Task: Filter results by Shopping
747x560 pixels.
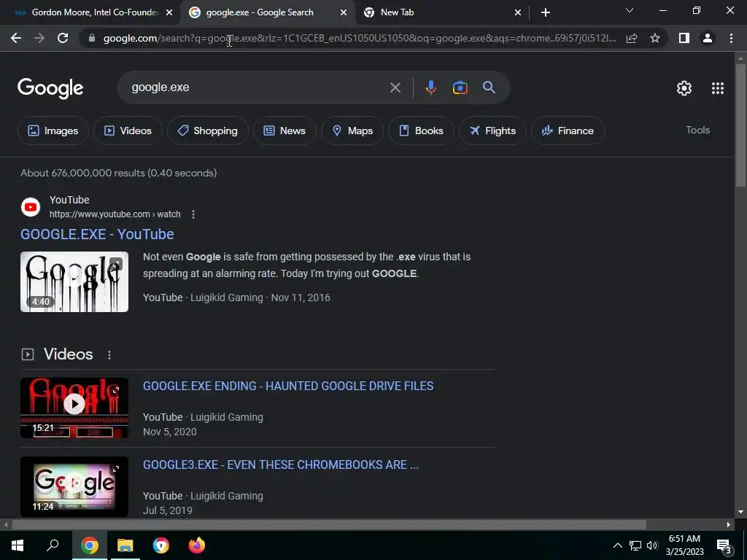Action: 207,131
